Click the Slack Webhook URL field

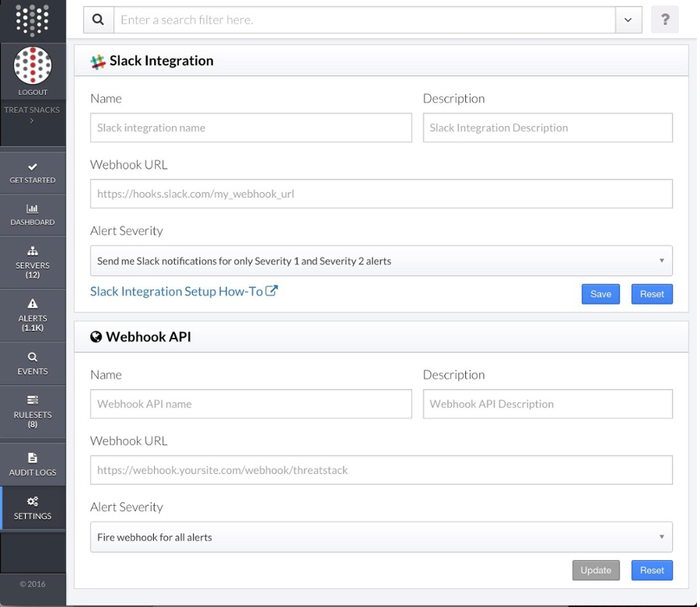381,194
